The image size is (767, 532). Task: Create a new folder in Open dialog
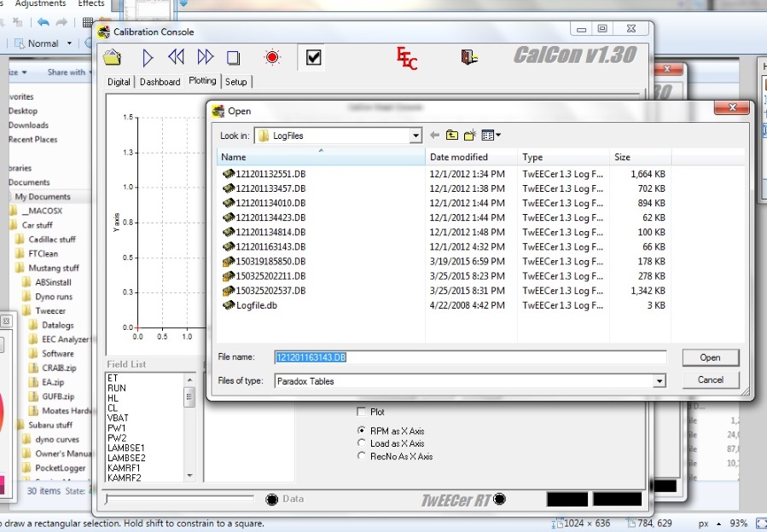click(469, 136)
